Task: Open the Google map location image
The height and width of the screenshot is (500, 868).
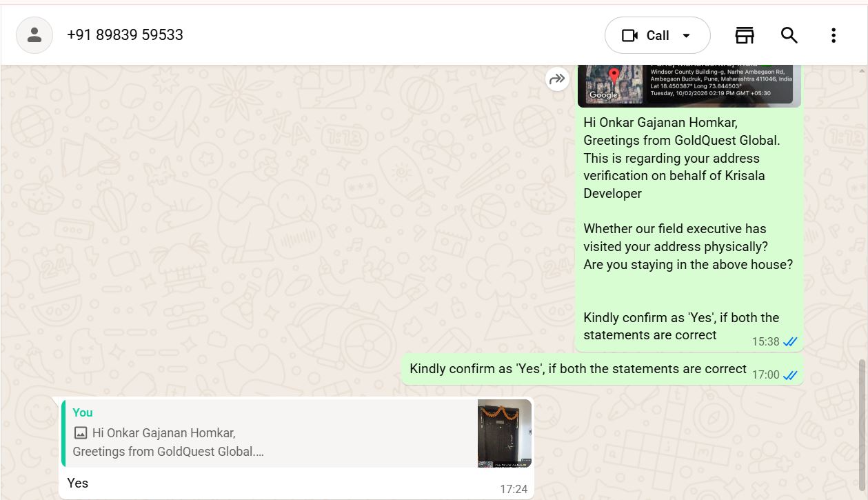Action: [x=689, y=86]
